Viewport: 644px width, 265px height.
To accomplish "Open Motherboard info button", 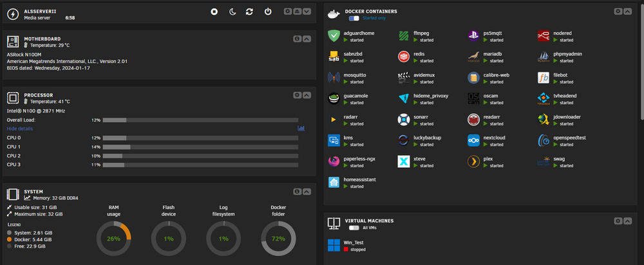I will coord(298,39).
